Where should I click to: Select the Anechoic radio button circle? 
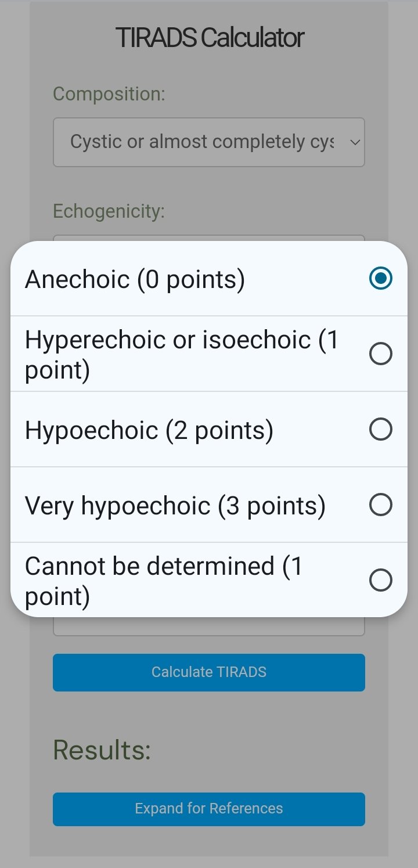pyautogui.click(x=381, y=278)
